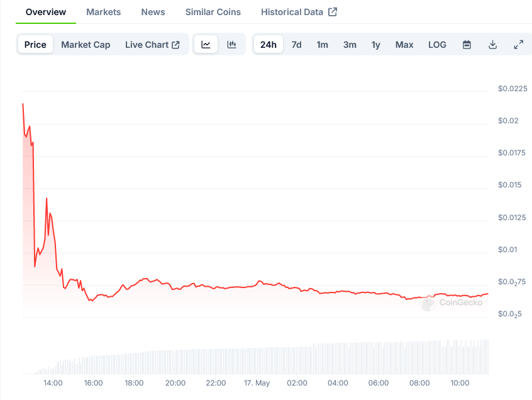Image resolution: width=532 pixels, height=400 pixels.
Task: Set chart range to 1m
Action: coord(322,45)
